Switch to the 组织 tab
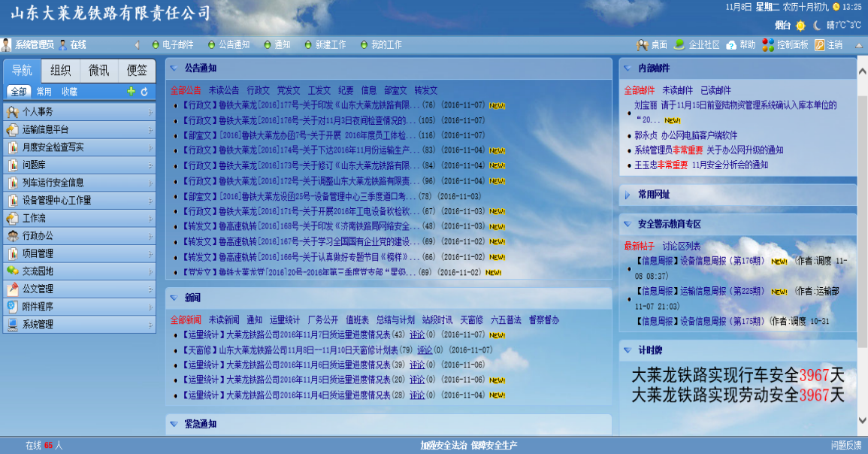868x454 pixels. [x=60, y=71]
